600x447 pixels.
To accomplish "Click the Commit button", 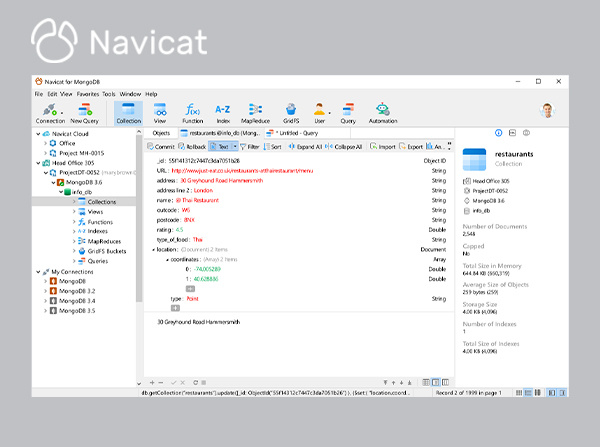I will pos(161,147).
